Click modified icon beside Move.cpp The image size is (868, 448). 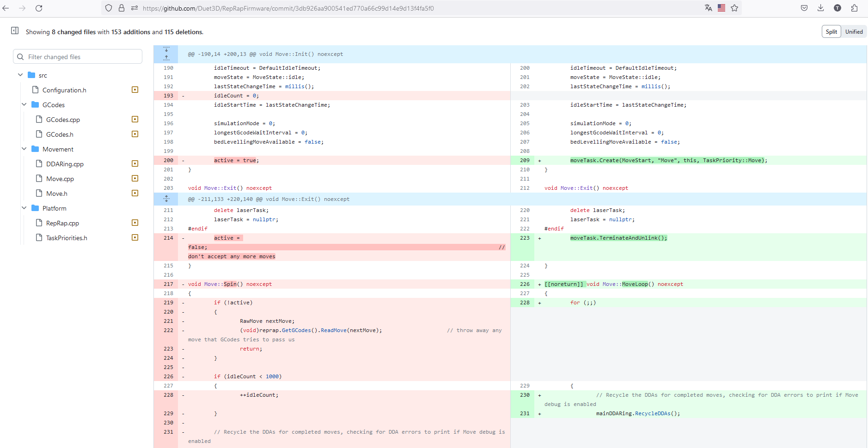tap(135, 178)
